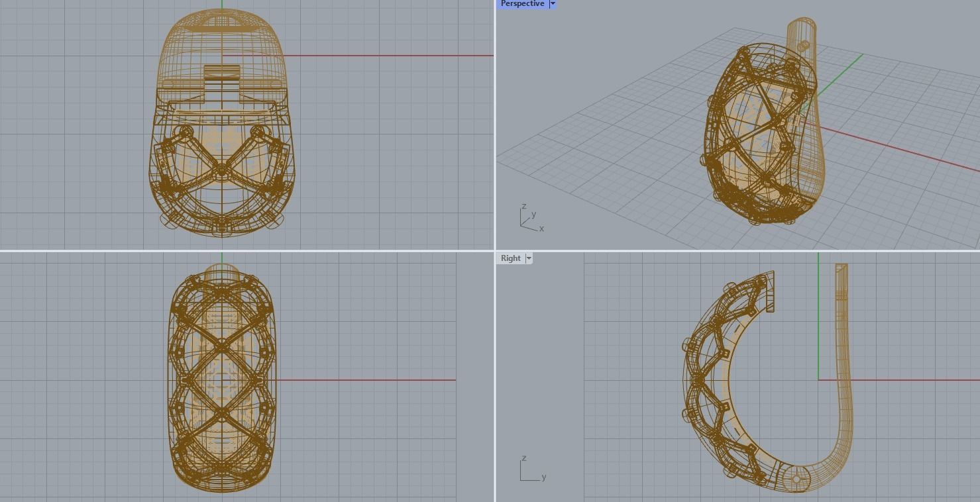Viewport: 980px width, 502px height.
Task: Click the Right viewport title label
Action: click(x=510, y=258)
